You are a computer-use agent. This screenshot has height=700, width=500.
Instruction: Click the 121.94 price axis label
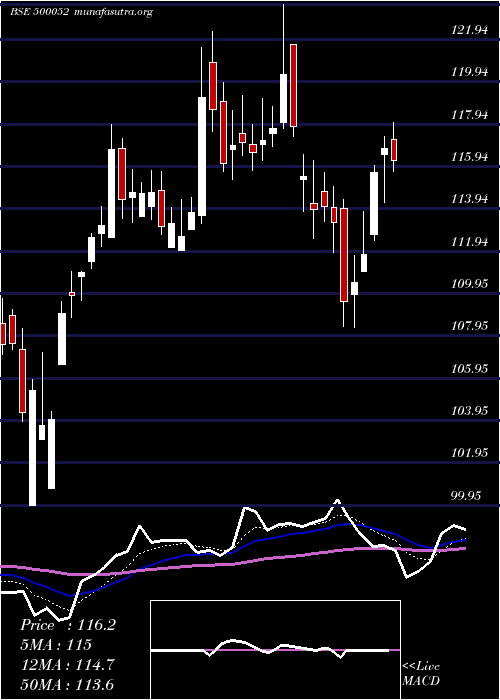tap(470, 30)
